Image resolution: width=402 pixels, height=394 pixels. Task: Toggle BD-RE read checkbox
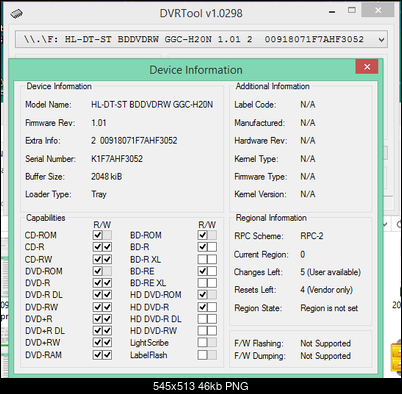202,271
